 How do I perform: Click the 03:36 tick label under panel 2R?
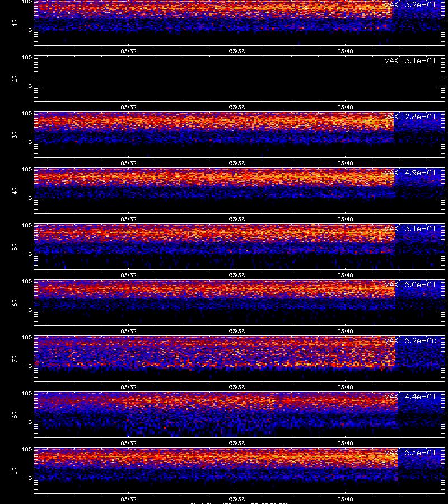[237, 108]
